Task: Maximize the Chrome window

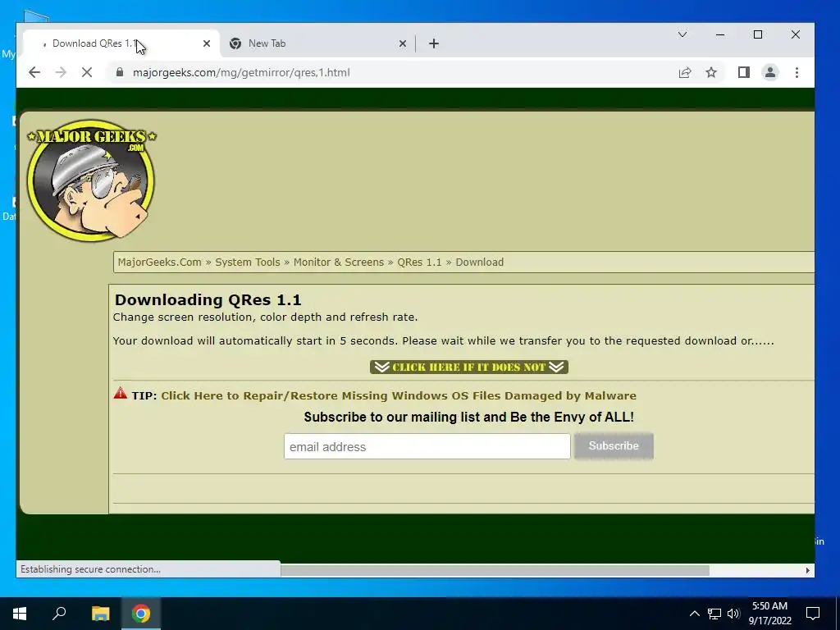Action: pyautogui.click(x=757, y=34)
